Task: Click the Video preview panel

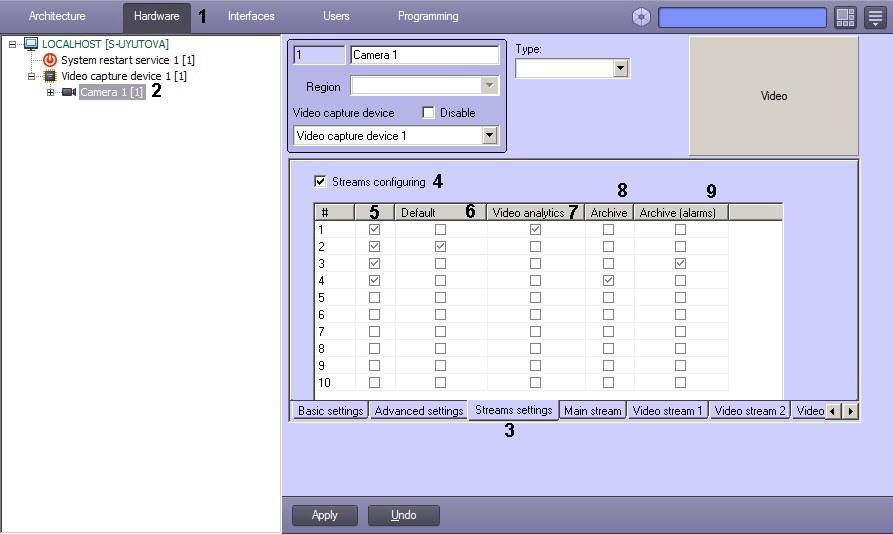Action: (773, 96)
